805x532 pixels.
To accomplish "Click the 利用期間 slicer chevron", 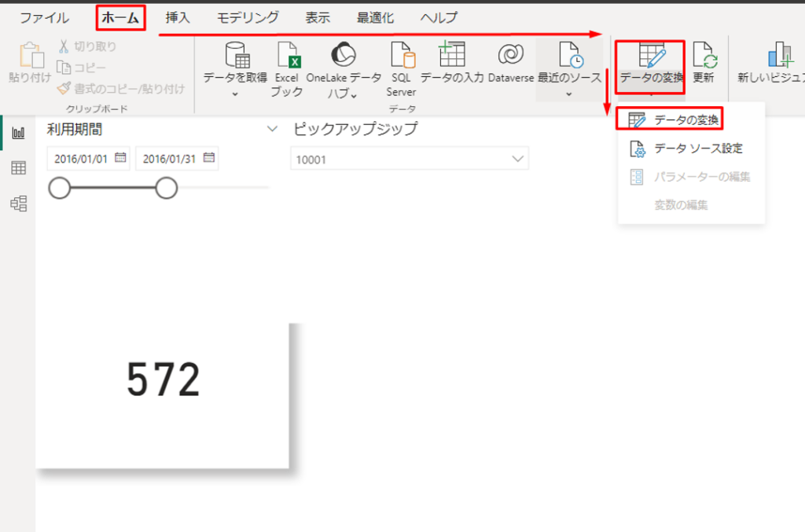I will tap(272, 130).
